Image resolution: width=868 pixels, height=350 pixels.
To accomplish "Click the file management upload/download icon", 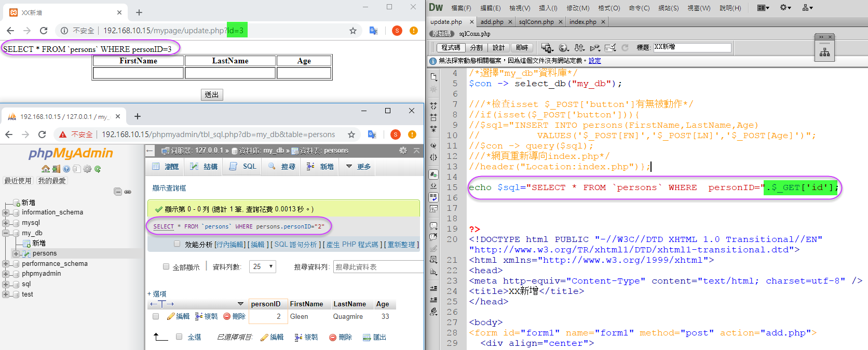I will click(x=579, y=48).
